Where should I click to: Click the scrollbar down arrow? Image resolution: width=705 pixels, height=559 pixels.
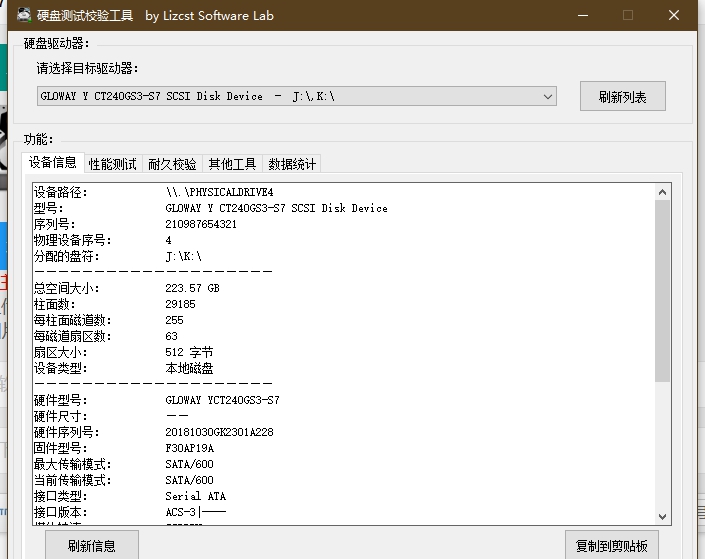coord(662,516)
